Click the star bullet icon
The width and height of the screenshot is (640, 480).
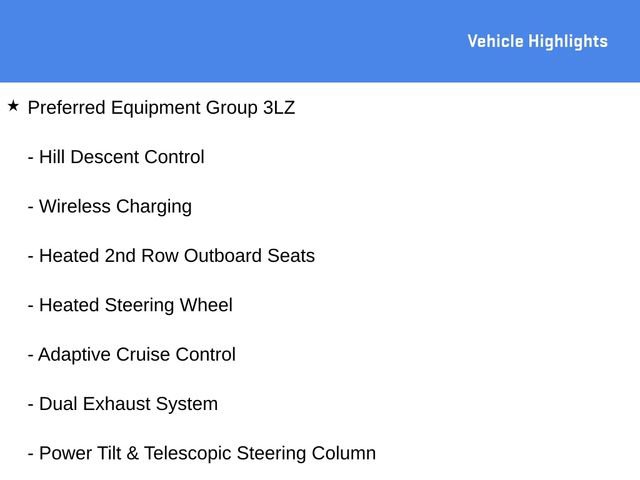[13, 105]
